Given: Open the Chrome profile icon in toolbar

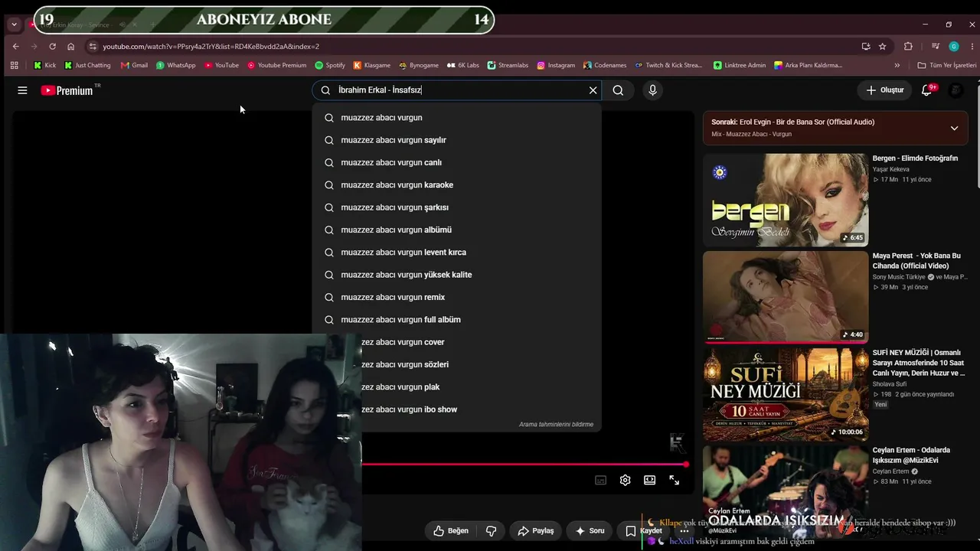Looking at the screenshot, I should pyautogui.click(x=954, y=47).
